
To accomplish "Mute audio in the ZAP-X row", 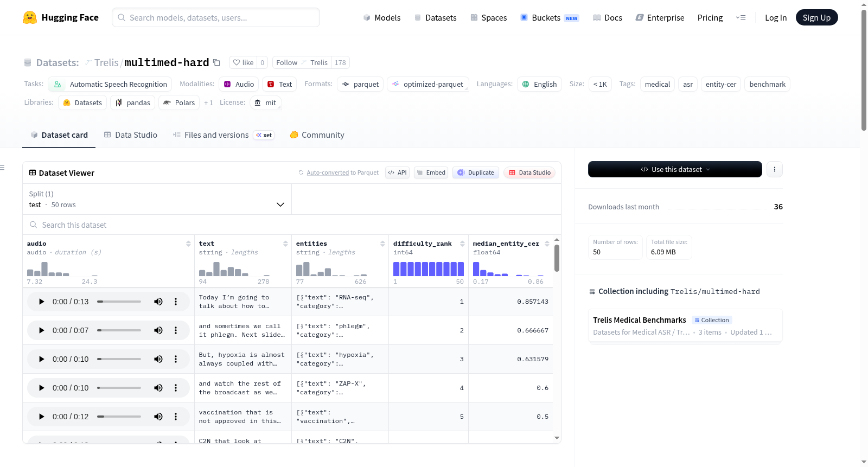I will 158,388.
